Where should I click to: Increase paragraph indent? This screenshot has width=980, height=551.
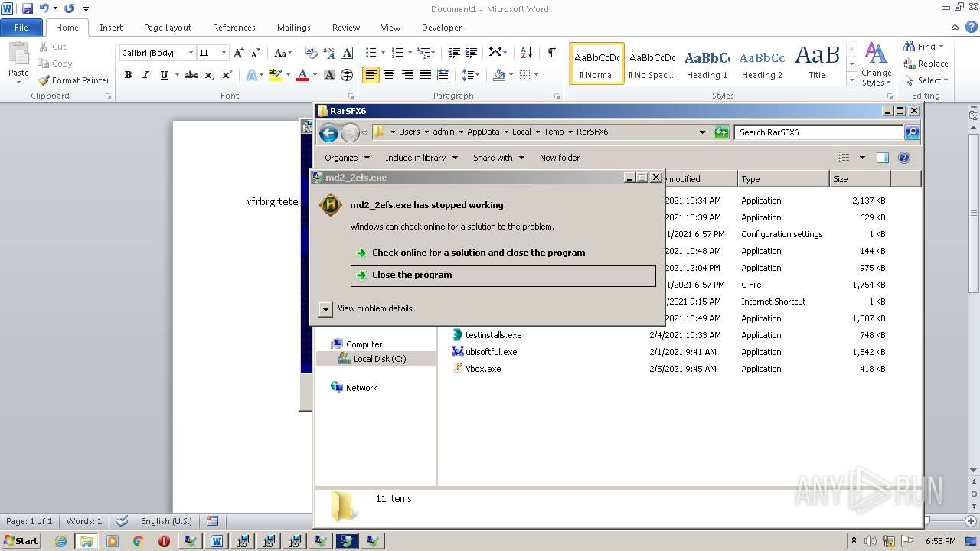coord(472,53)
